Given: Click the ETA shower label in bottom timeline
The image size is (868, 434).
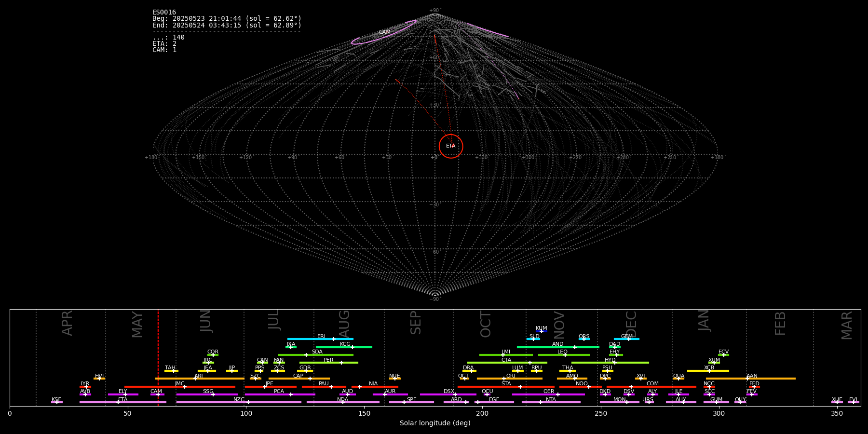Looking at the screenshot, I should [x=123, y=399].
